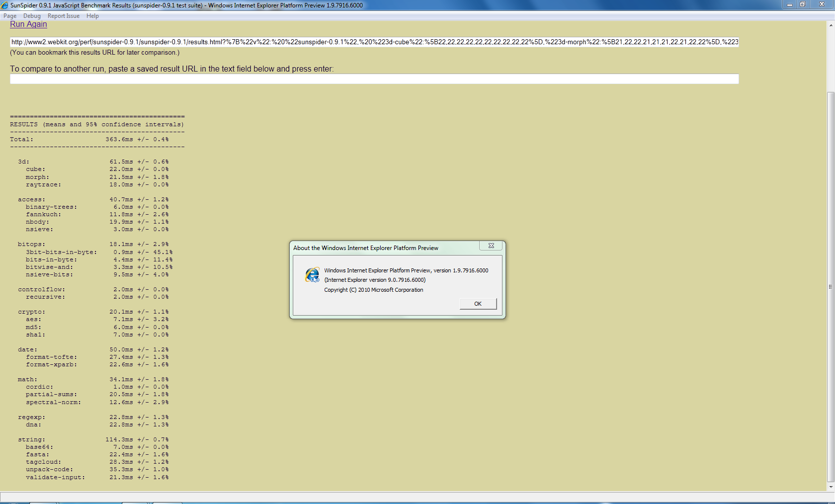The height and width of the screenshot is (504, 835).
Task: Click the 'fasta:' result row
Action: [x=97, y=455]
